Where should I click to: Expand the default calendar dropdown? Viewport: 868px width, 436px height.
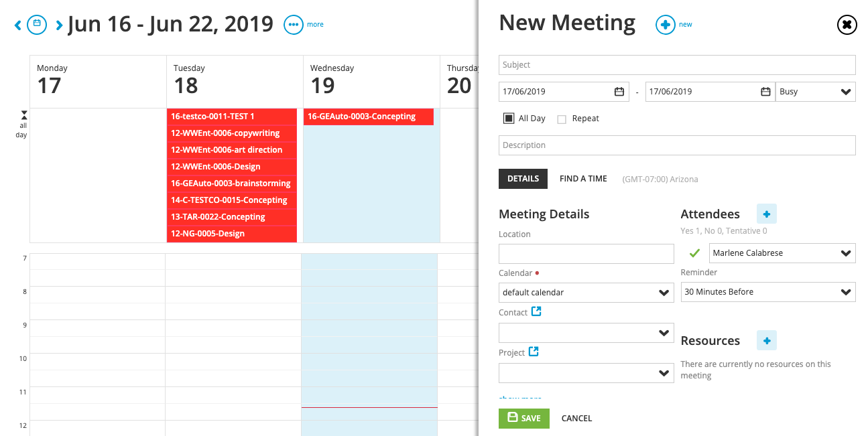pyautogui.click(x=586, y=293)
